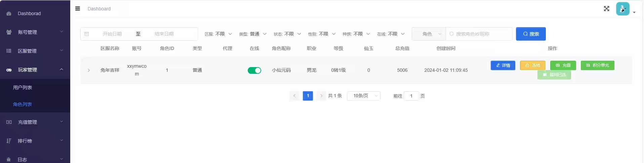The width and height of the screenshot is (644, 163).
Task: Click the 积分单充 button
Action: 597,65
